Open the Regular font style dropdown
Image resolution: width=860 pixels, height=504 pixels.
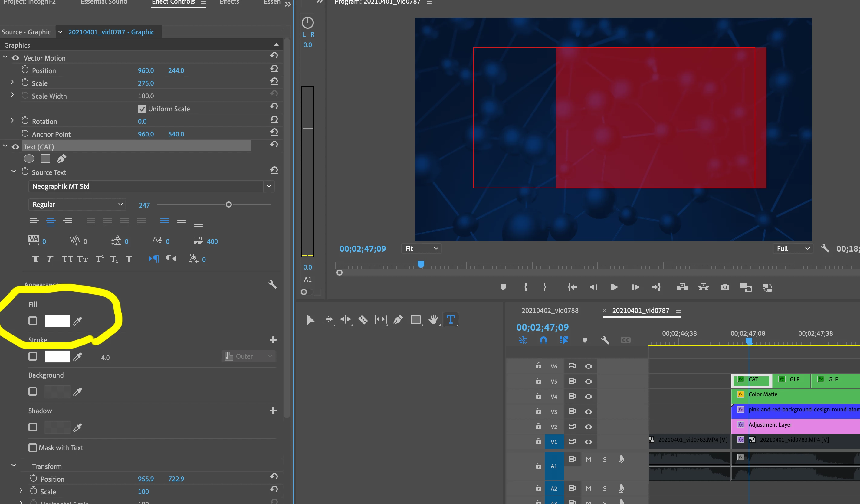(x=77, y=205)
